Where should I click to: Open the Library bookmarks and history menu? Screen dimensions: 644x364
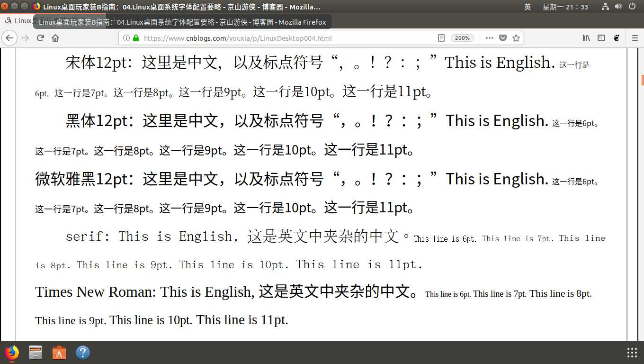[586, 38]
